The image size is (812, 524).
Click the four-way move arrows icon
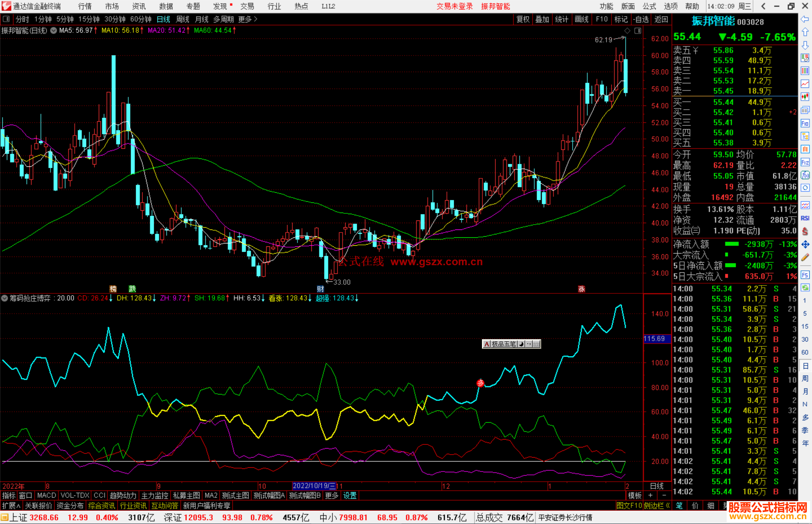805,245
